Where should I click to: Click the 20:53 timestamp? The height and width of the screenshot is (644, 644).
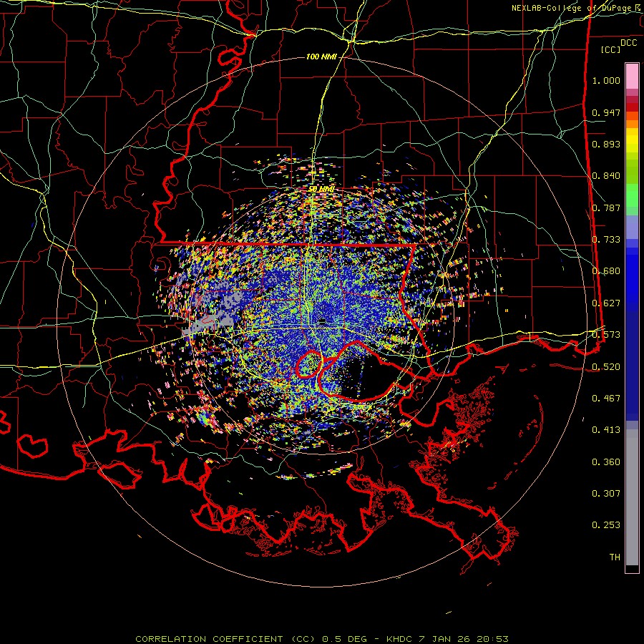492,639
